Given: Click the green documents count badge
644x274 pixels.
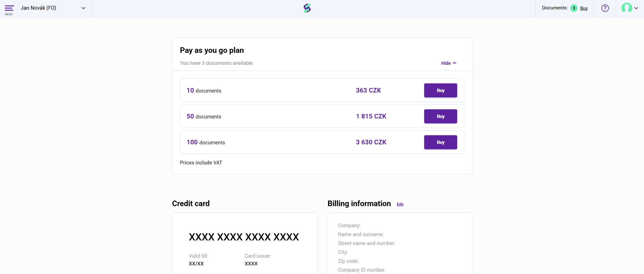Looking at the screenshot, I should pos(574,8).
